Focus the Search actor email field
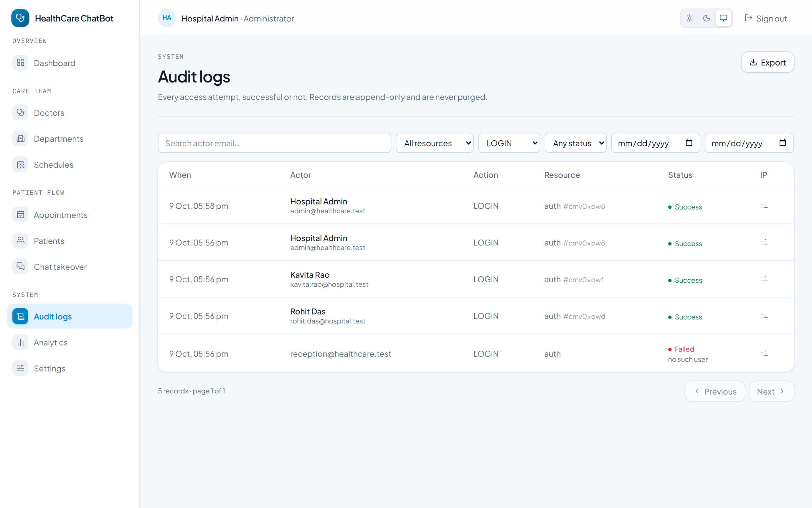 tap(274, 143)
